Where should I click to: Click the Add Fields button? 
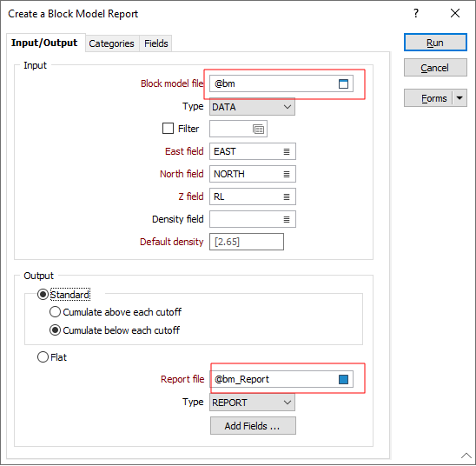(253, 426)
